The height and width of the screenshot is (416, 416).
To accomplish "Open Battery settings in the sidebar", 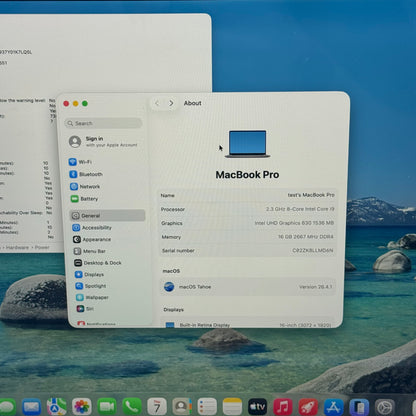I will click(84, 199).
